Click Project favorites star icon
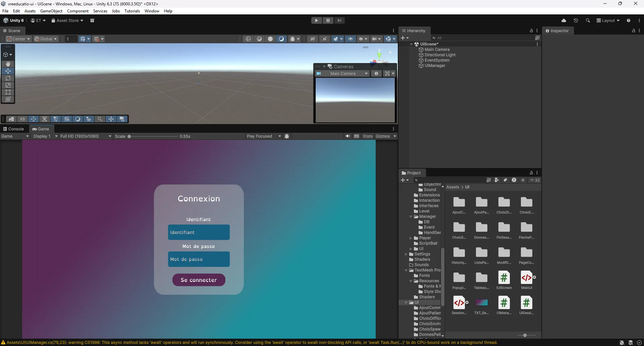This screenshot has width=644, height=346. point(523,180)
